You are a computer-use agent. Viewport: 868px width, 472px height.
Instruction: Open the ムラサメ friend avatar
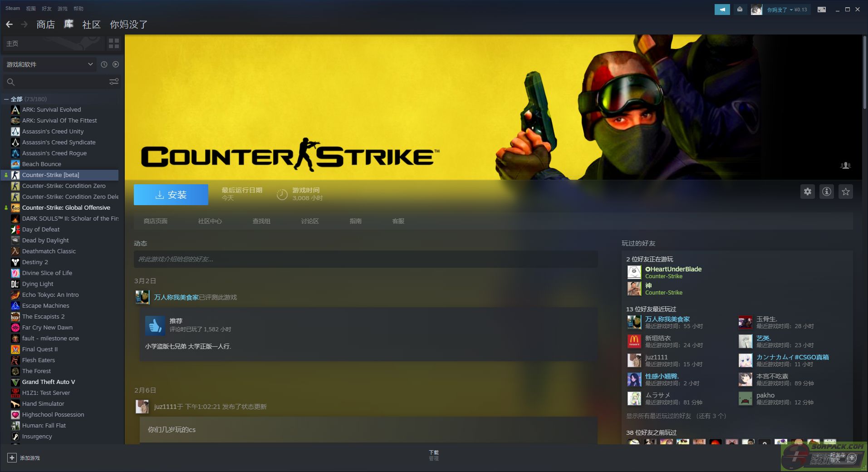click(x=634, y=398)
